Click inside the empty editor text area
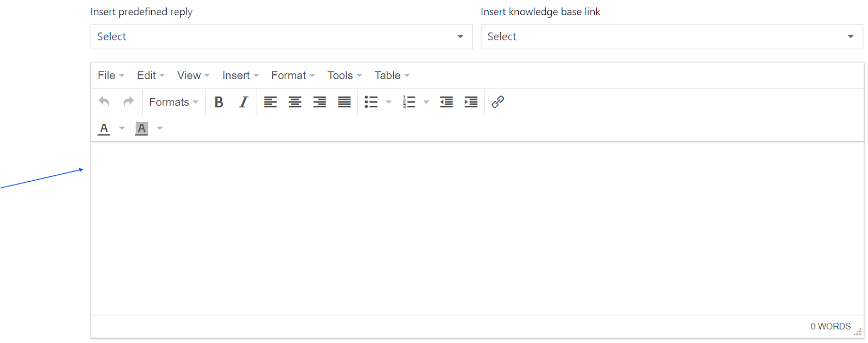Screen dimensions: 868x343 coord(476,228)
